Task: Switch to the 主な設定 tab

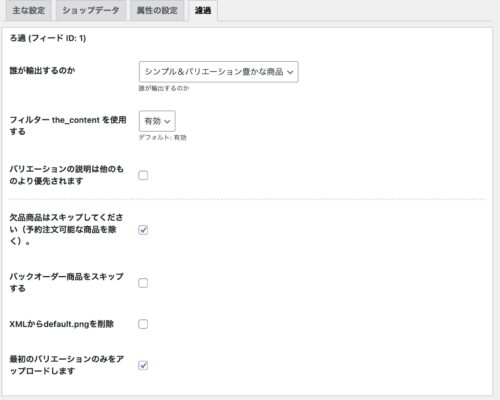Action: coord(29,10)
